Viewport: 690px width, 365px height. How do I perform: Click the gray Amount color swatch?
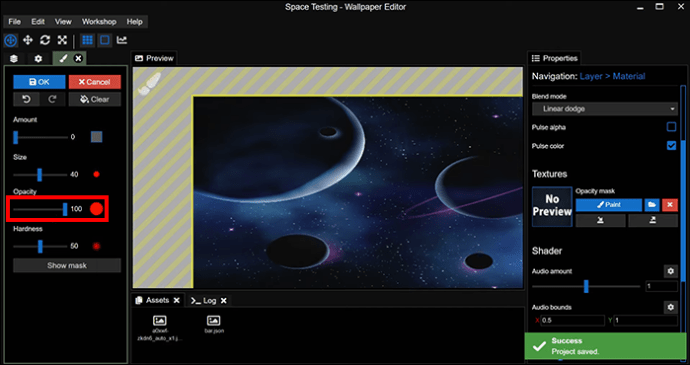96,137
